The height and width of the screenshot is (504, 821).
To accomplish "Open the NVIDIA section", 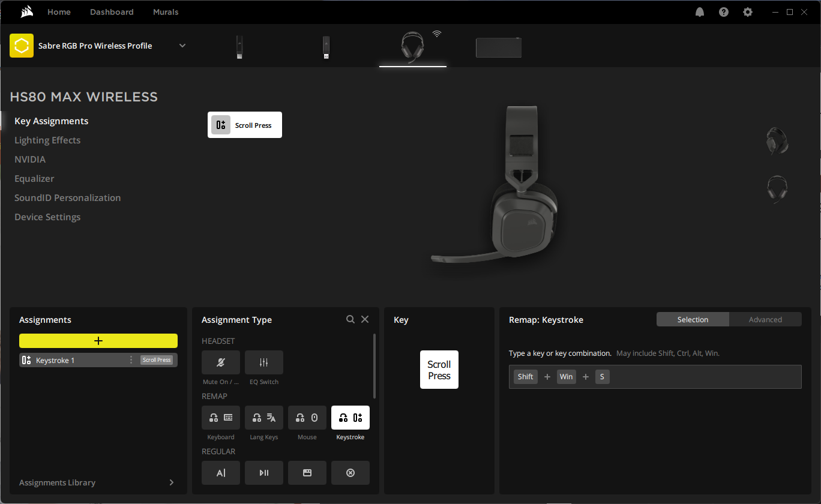I will [30, 160].
